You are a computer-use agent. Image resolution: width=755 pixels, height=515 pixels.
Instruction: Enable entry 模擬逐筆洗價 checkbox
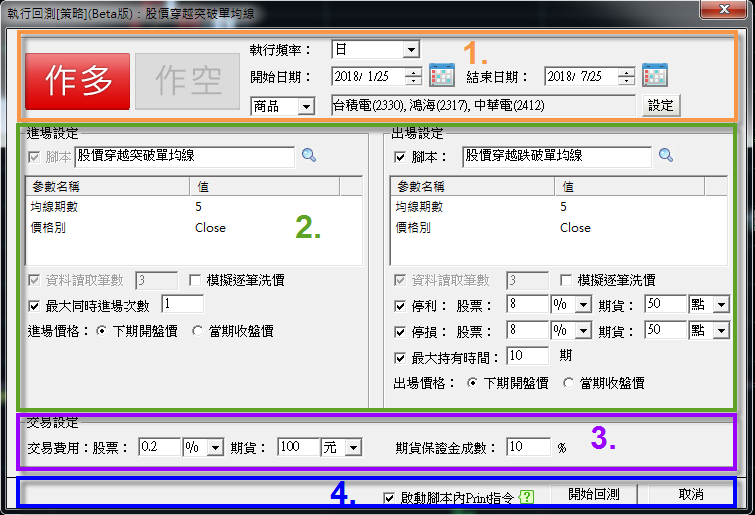[195, 280]
